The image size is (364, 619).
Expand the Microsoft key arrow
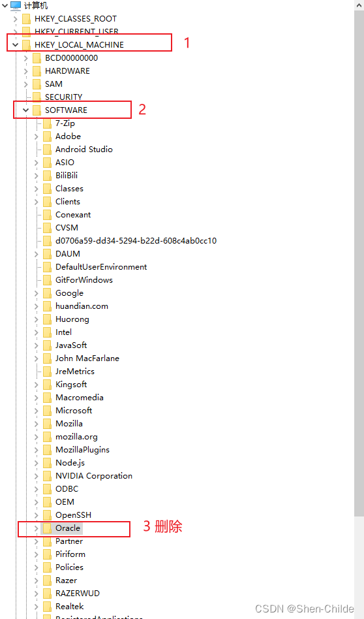(x=37, y=411)
